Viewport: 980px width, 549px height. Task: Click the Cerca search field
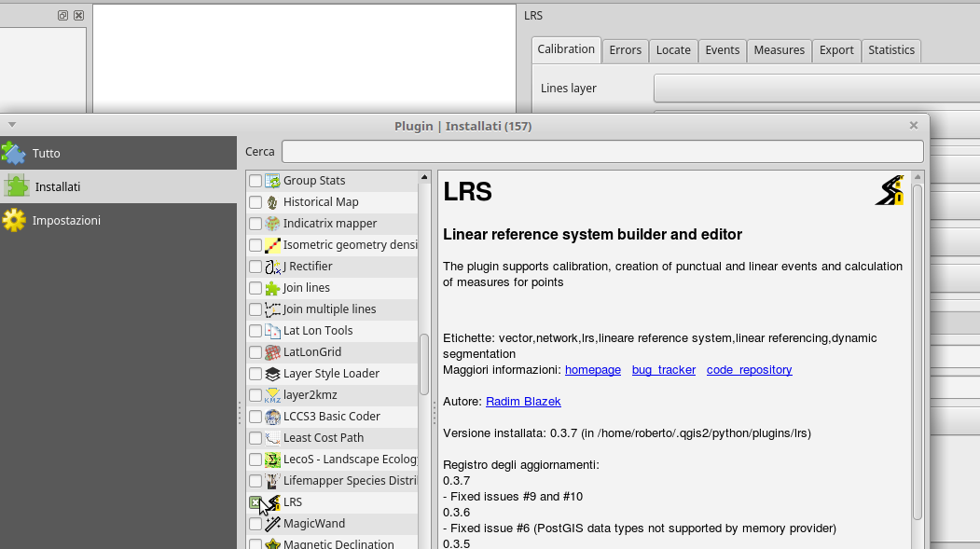tap(602, 152)
